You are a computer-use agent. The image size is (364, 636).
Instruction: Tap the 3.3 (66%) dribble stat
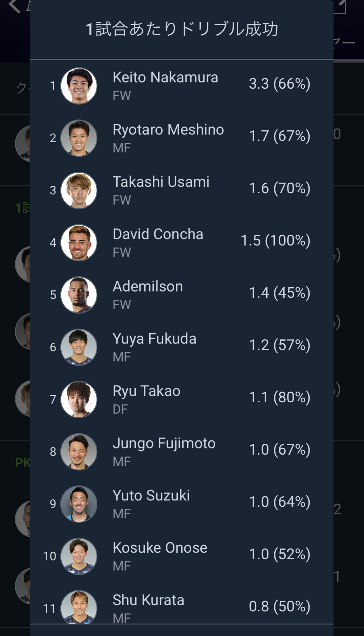[x=279, y=84]
